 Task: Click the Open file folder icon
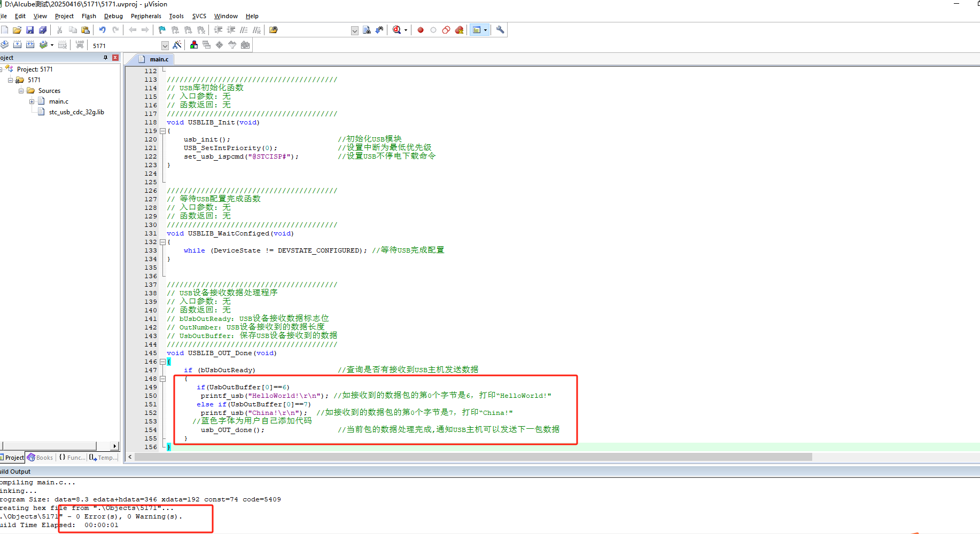[x=17, y=30]
